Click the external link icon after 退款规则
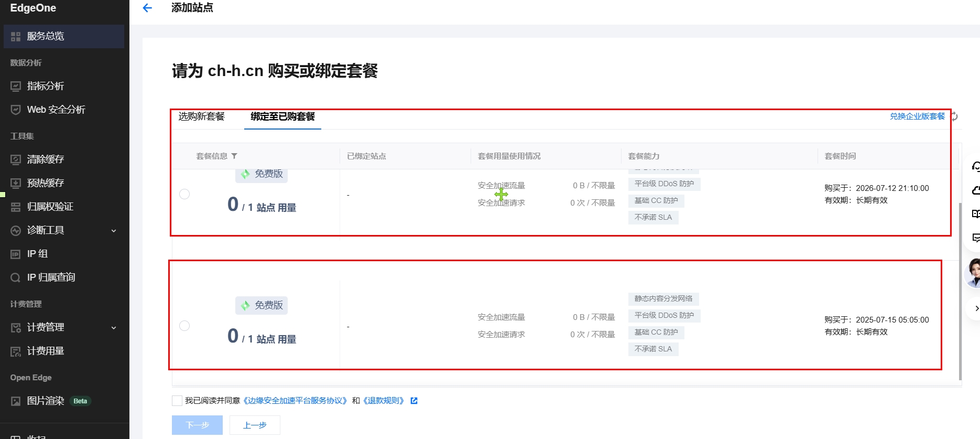Viewport: 980px width, 439px height. tap(414, 401)
